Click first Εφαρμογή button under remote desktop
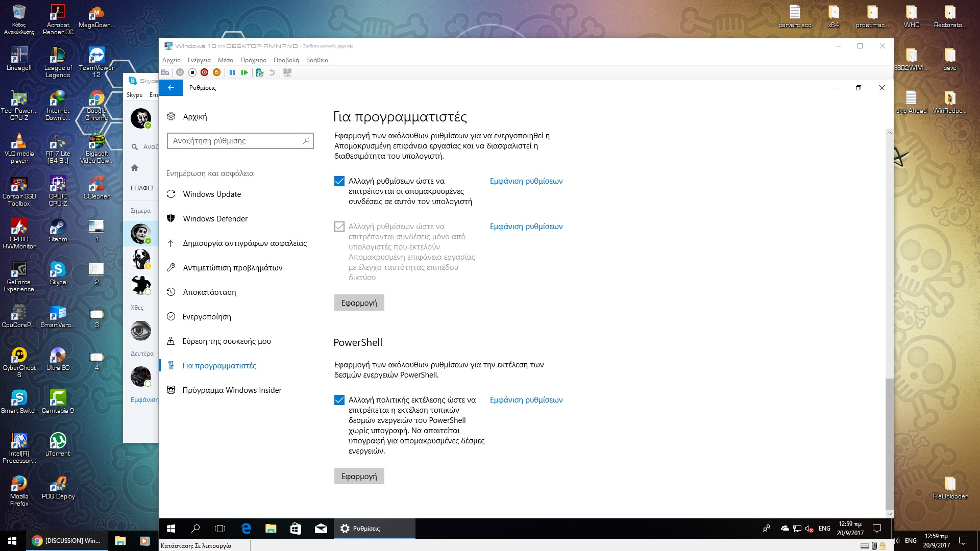Image resolution: width=980 pixels, height=551 pixels. (359, 303)
